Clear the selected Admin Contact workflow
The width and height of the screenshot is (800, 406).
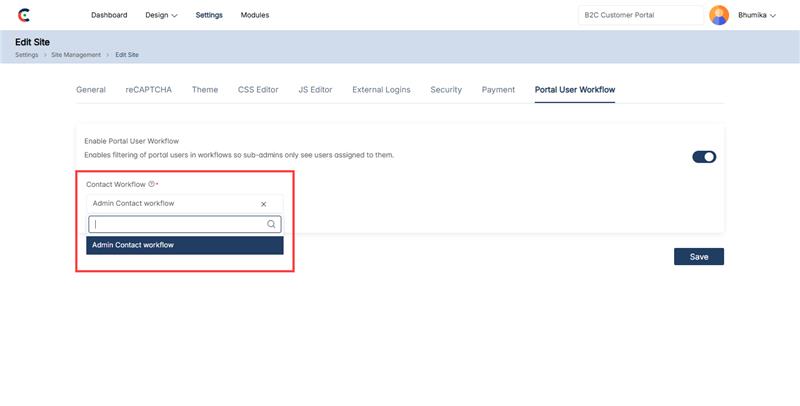[264, 204]
